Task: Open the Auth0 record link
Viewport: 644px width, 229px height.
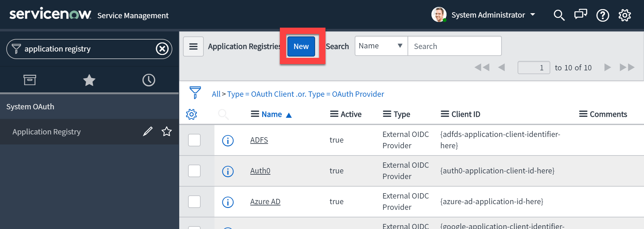Action: 260,171
